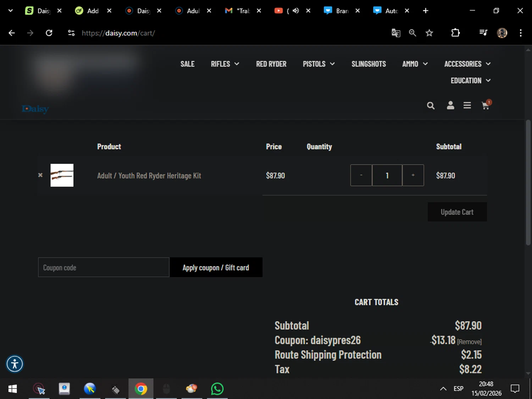The image size is (532, 399).
Task: Open Adult / Youth Red Ryder Heritage Kit link
Action: coord(149,176)
